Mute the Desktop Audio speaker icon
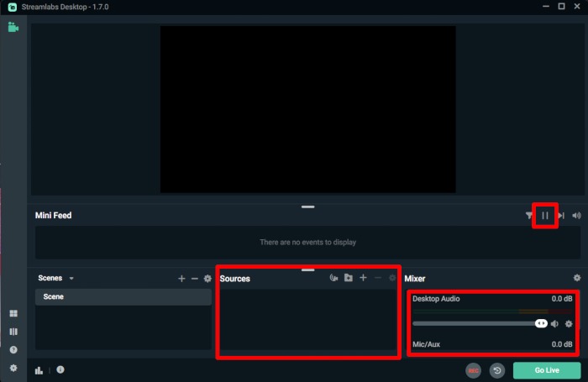The image size is (588, 382). pyautogui.click(x=554, y=323)
